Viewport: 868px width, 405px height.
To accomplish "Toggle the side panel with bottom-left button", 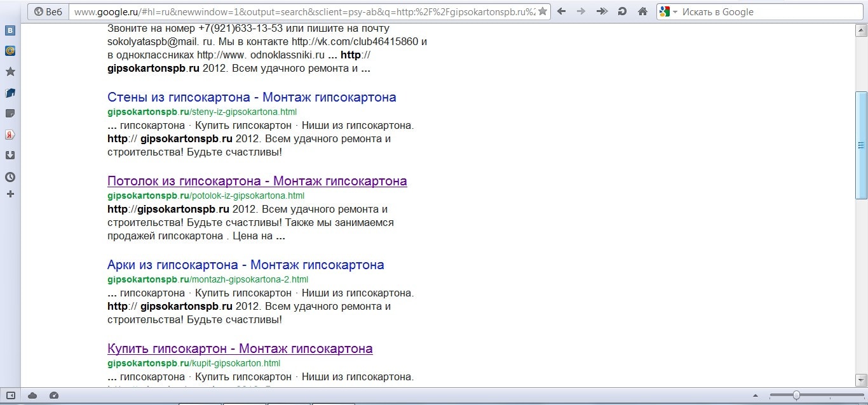I will 10,395.
